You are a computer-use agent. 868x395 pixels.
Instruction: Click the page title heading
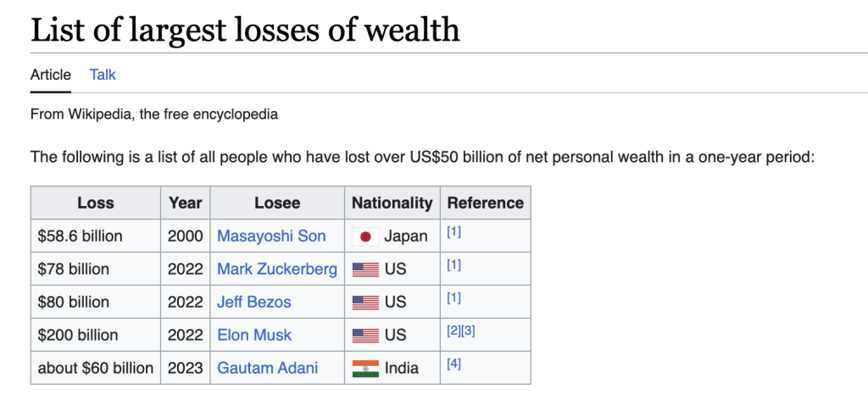pyautogui.click(x=245, y=30)
